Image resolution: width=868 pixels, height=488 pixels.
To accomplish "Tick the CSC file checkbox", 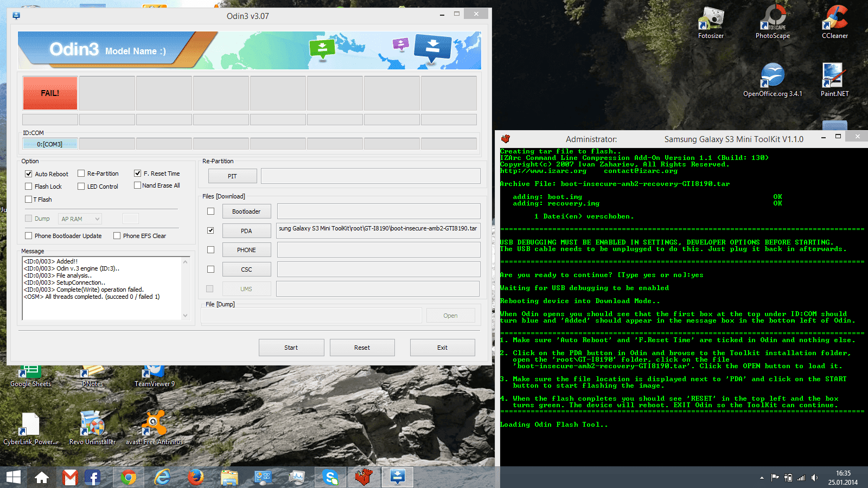I will click(x=211, y=269).
